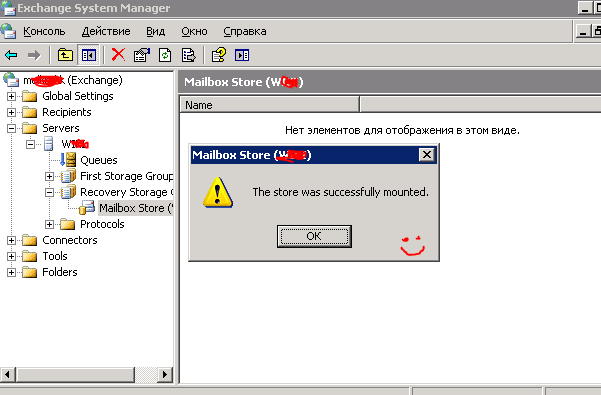Select the Folders node
This screenshot has width=601, height=395.
click(x=60, y=272)
